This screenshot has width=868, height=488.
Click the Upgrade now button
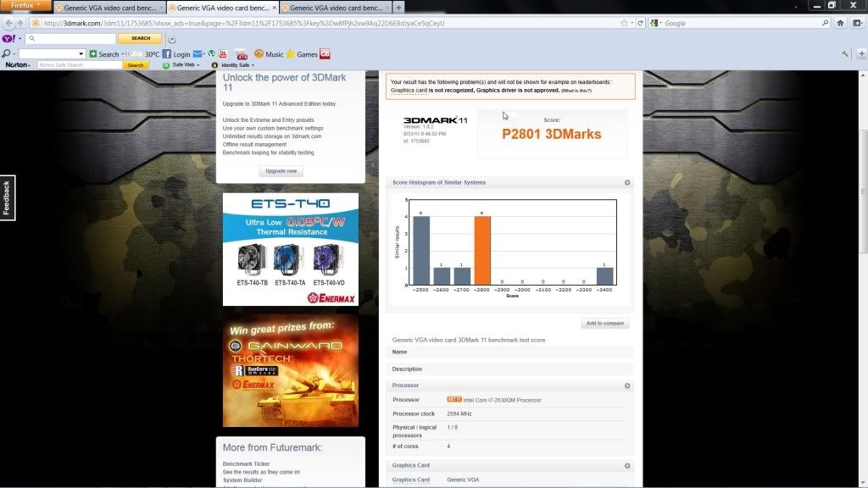(x=281, y=171)
